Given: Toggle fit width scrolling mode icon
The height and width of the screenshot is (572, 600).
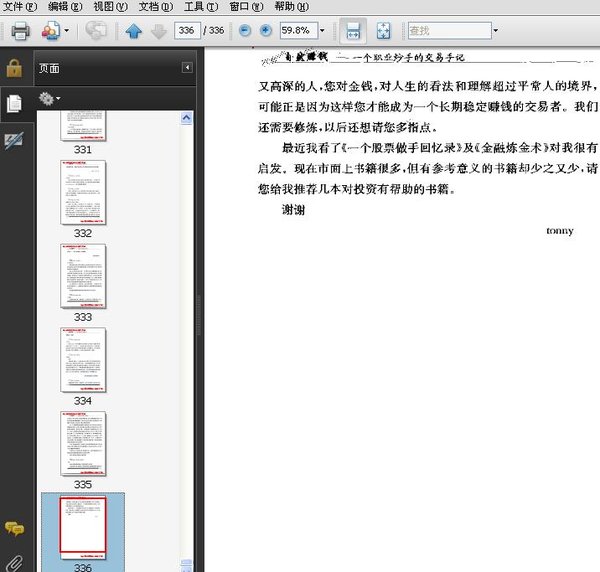Looking at the screenshot, I should click(353, 31).
